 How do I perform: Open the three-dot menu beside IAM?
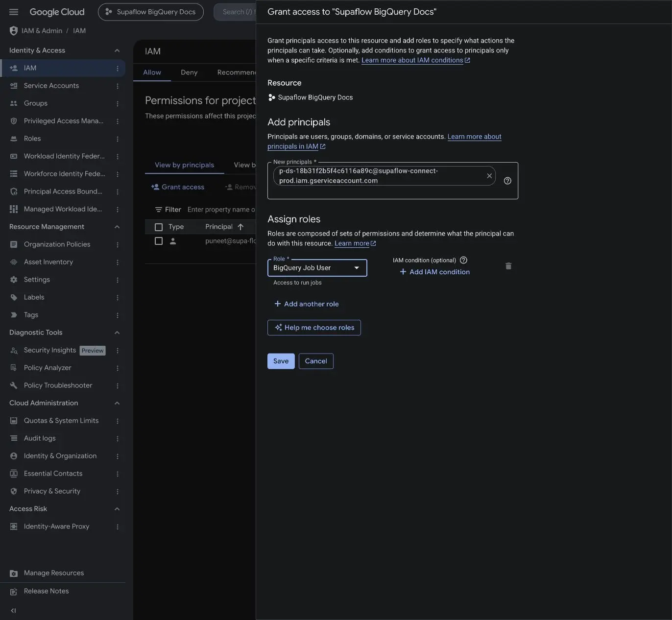tap(118, 69)
